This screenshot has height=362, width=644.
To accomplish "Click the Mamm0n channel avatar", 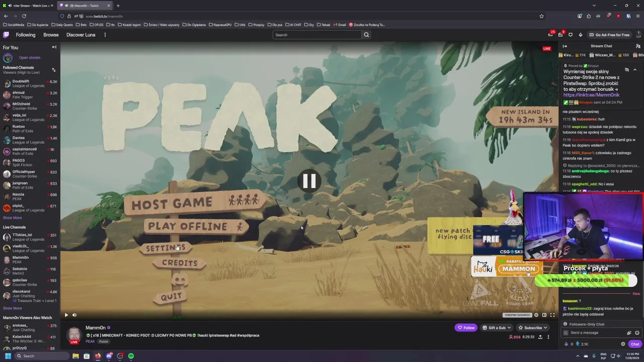I will pos(74,335).
